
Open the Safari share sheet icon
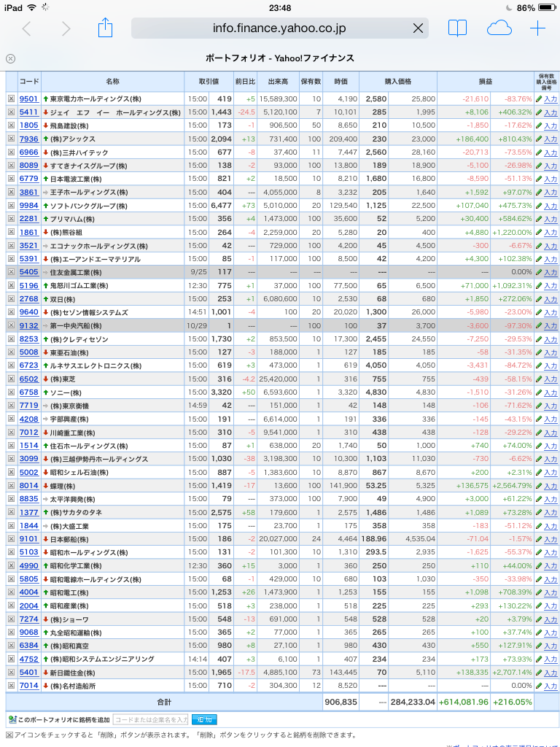pos(105,28)
